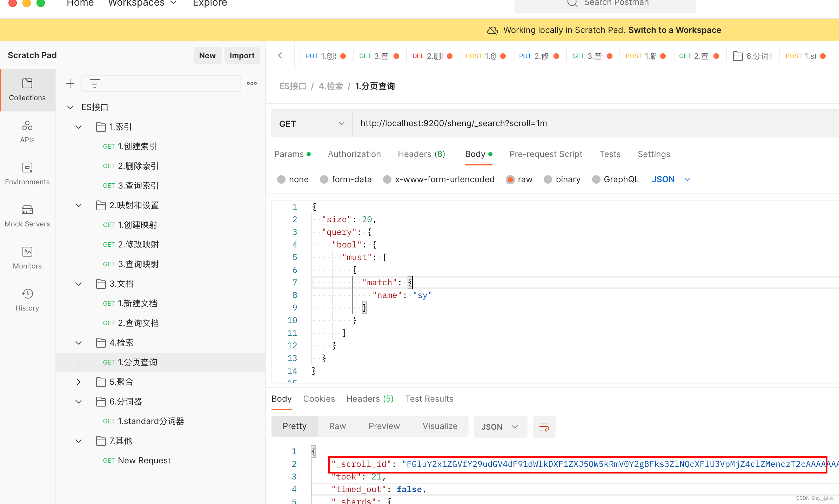Open the 6.分词器 folder tab
This screenshot has height=504, width=839.
(753, 56)
